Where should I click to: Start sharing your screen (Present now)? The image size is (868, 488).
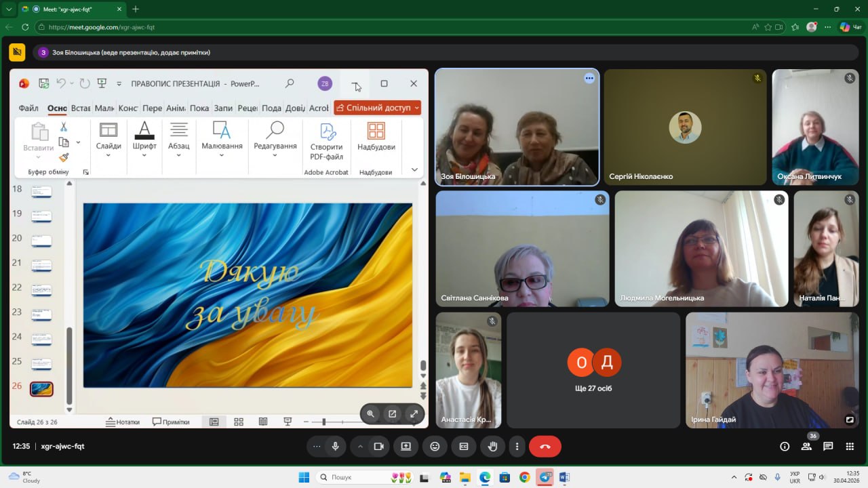point(406,446)
